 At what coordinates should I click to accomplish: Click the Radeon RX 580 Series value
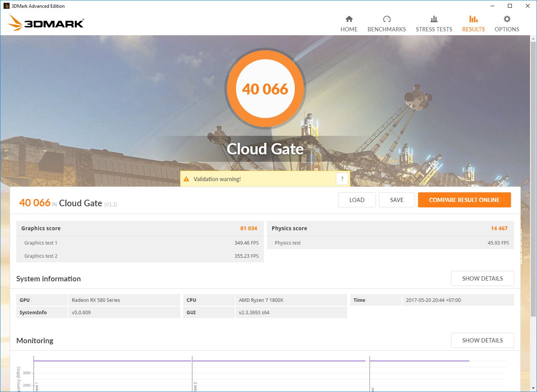coord(96,300)
